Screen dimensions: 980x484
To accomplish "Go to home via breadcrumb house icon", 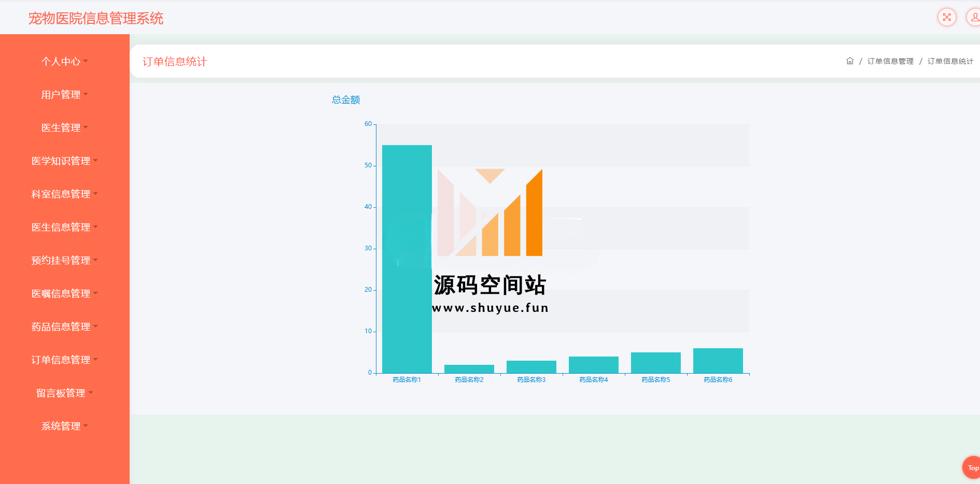I will 850,61.
